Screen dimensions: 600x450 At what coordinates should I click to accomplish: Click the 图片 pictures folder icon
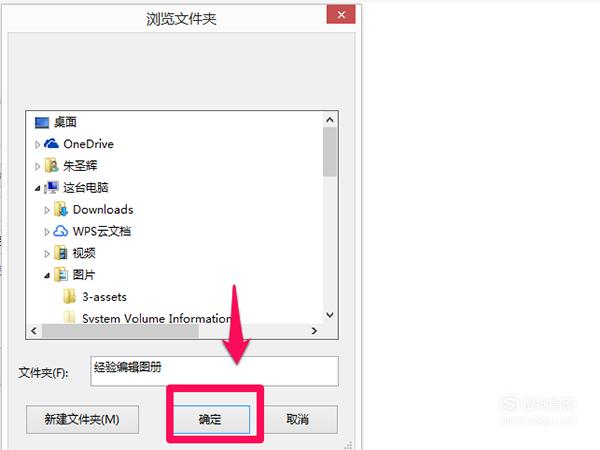[x=61, y=275]
